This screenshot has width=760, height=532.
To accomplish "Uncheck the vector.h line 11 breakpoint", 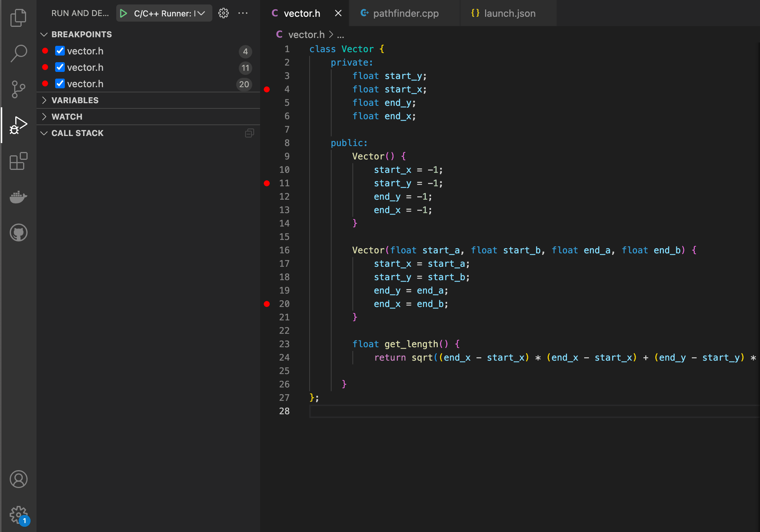I will [x=60, y=67].
